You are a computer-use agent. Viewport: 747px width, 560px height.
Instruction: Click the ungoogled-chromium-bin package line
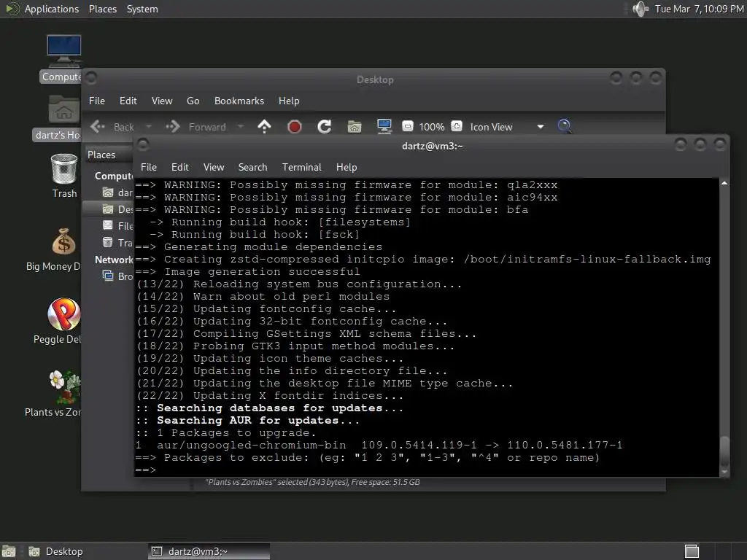[x=379, y=446]
